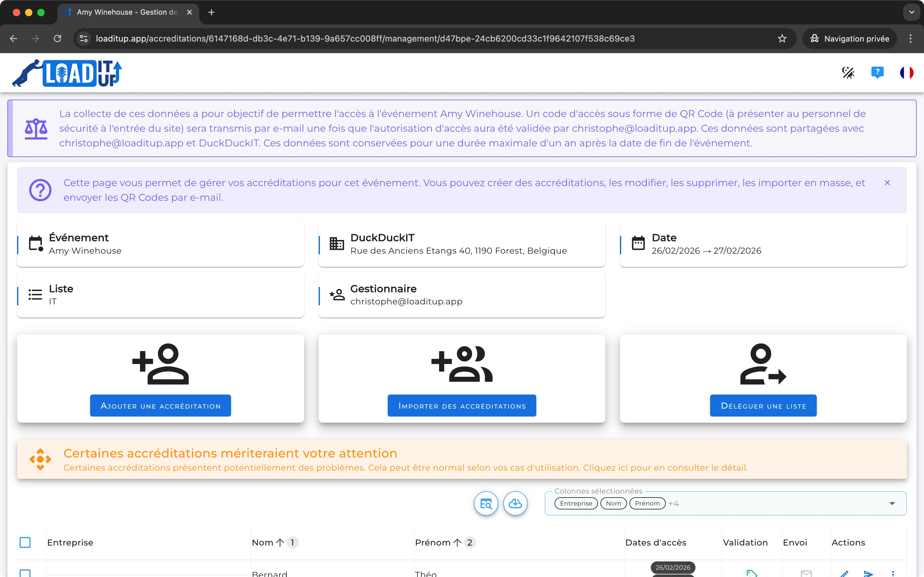Click the 26/02/2026 date chip
924x577 pixels.
coord(673,568)
